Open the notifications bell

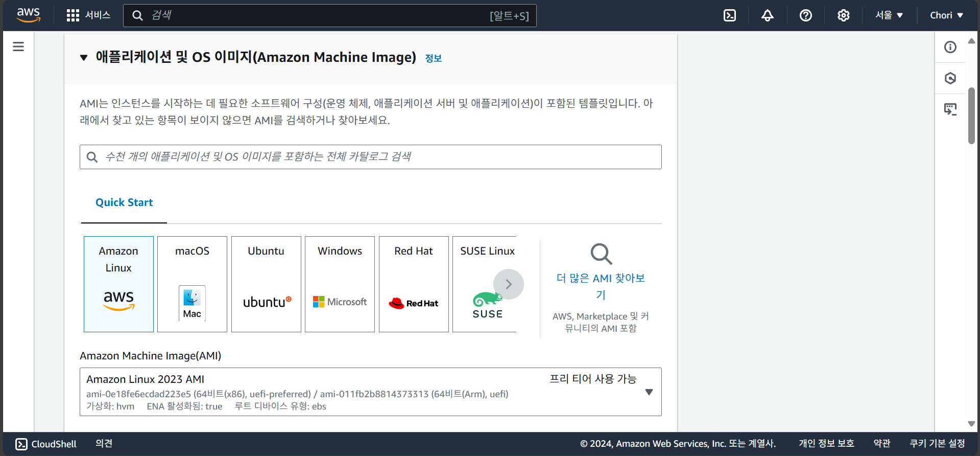(768, 15)
